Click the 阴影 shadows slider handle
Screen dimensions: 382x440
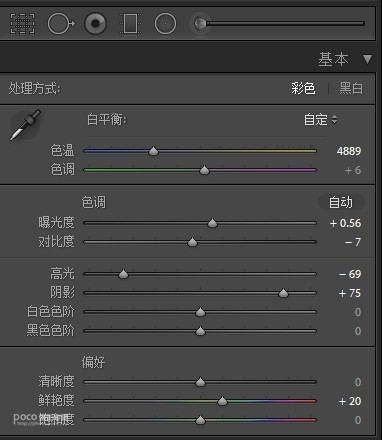pos(283,293)
